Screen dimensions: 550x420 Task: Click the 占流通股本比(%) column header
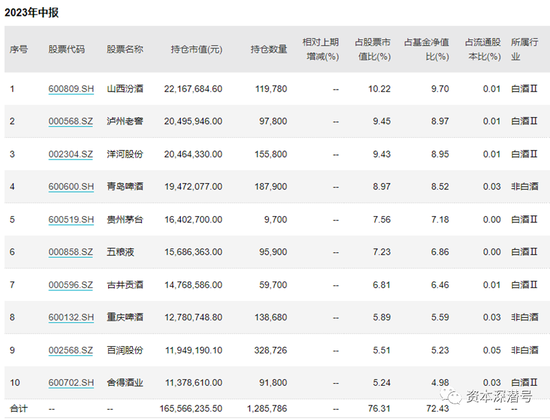[483, 49]
